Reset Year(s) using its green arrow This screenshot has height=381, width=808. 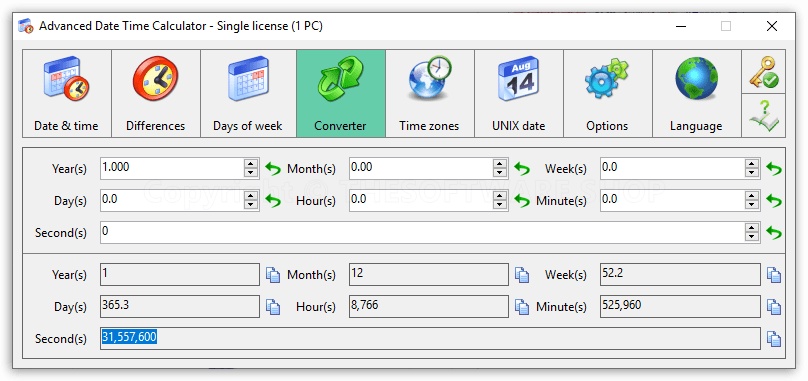pos(273,168)
